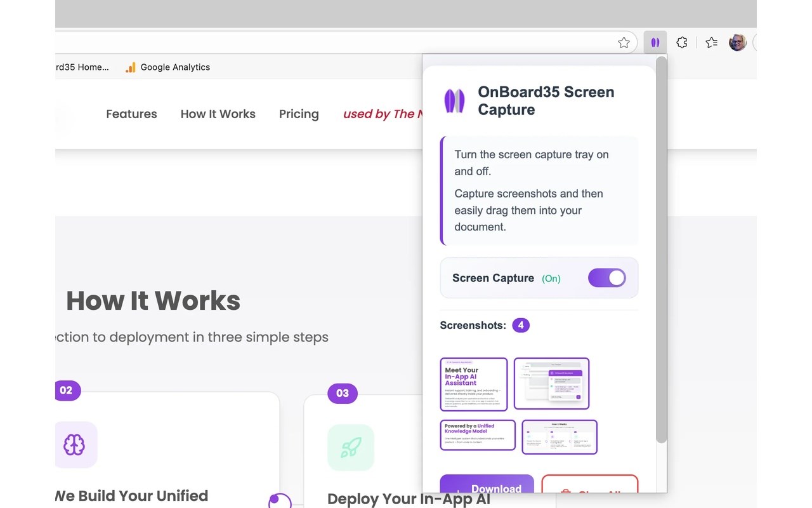Click the OnBoard35 extension icon in toolbar

coord(655,43)
